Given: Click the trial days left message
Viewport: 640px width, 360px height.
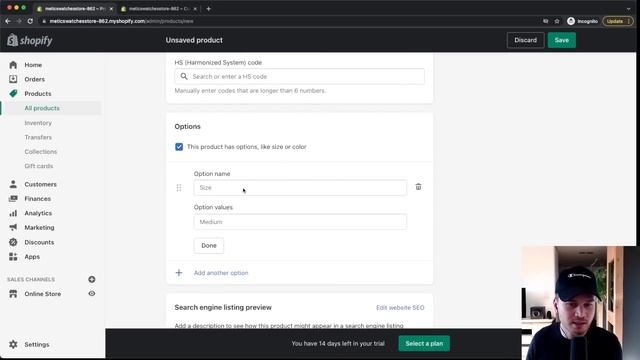Looking at the screenshot, I should (338, 343).
